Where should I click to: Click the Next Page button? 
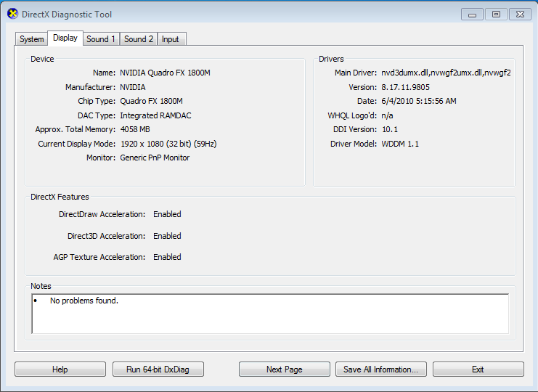(x=285, y=369)
